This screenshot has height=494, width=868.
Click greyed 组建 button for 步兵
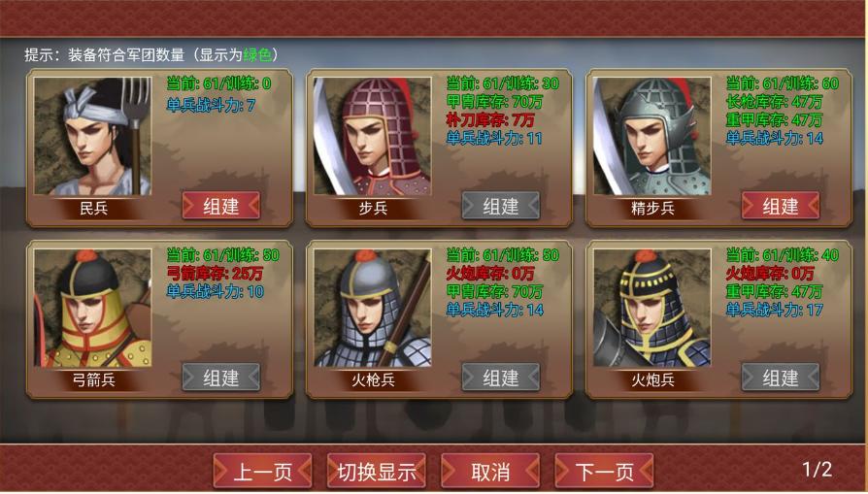point(501,206)
